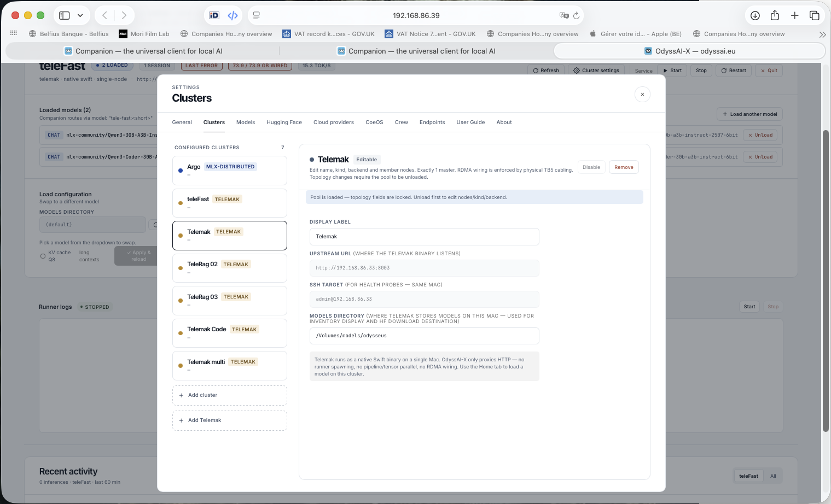Screen dimensions: 831x504
Task: Open Cluster settings on the background page
Action: [x=596, y=71]
